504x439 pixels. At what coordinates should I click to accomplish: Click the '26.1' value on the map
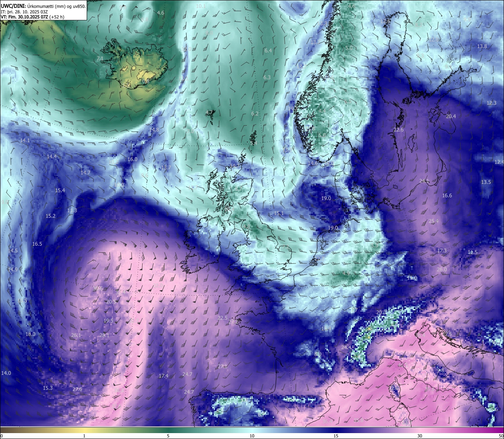point(76,335)
